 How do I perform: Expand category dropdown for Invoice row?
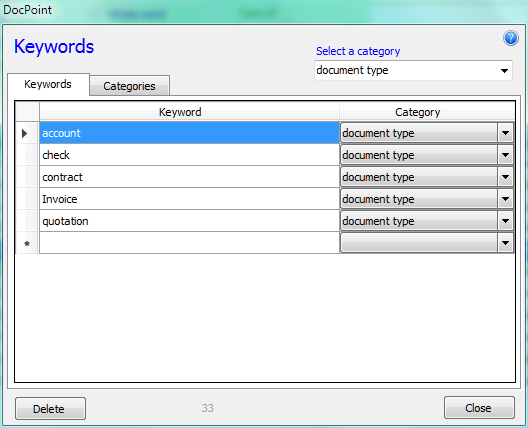coord(505,199)
